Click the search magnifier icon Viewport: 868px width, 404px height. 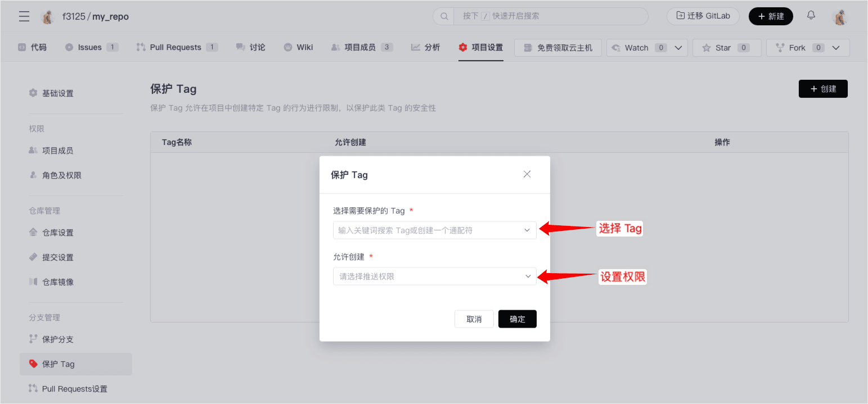click(443, 16)
